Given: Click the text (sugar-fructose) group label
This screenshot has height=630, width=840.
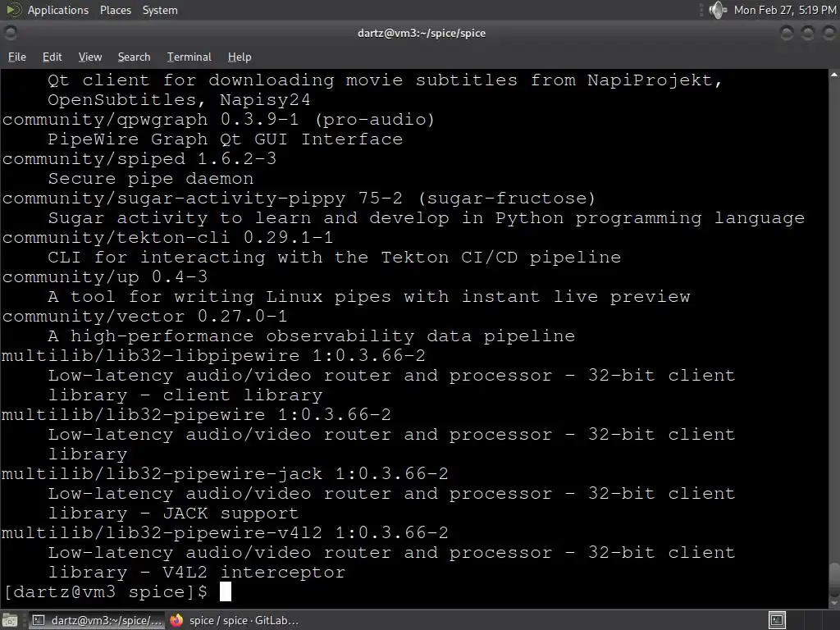Looking at the screenshot, I should coord(507,199).
